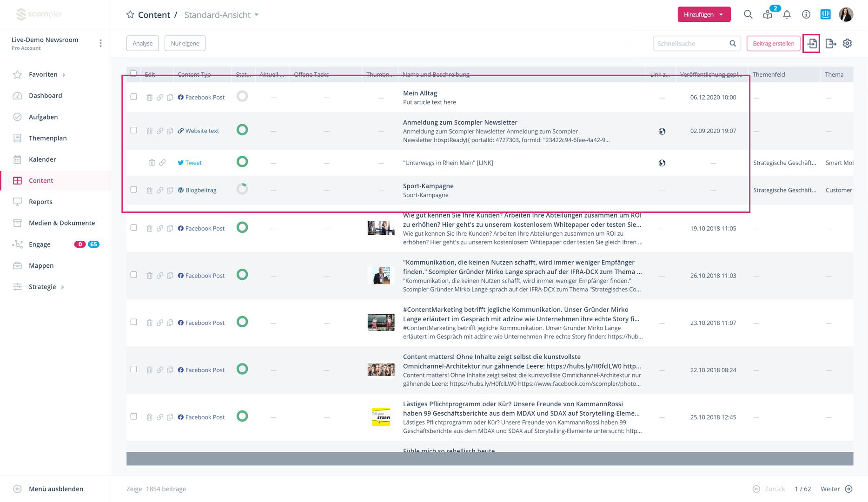Click the export icon beside import
Image resolution: width=868 pixels, height=502 pixels.
tap(830, 44)
